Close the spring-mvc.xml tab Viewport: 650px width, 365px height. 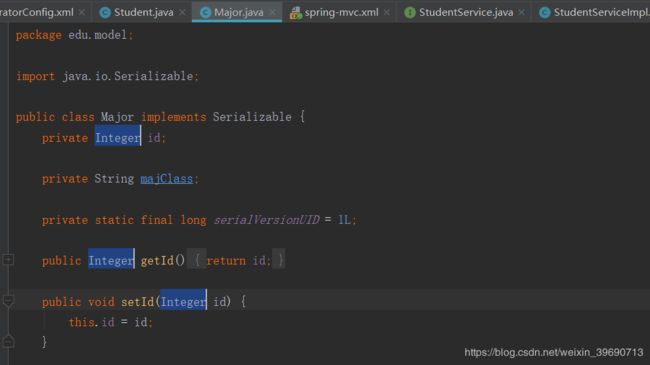coord(387,12)
